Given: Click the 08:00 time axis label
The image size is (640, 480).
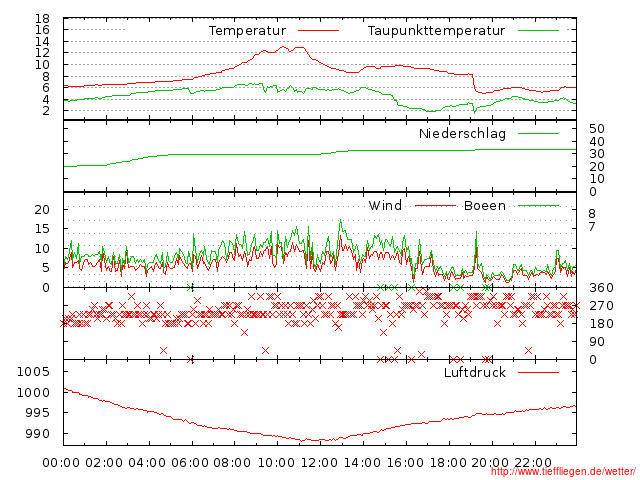Looking at the screenshot, I should pyautogui.click(x=232, y=462).
